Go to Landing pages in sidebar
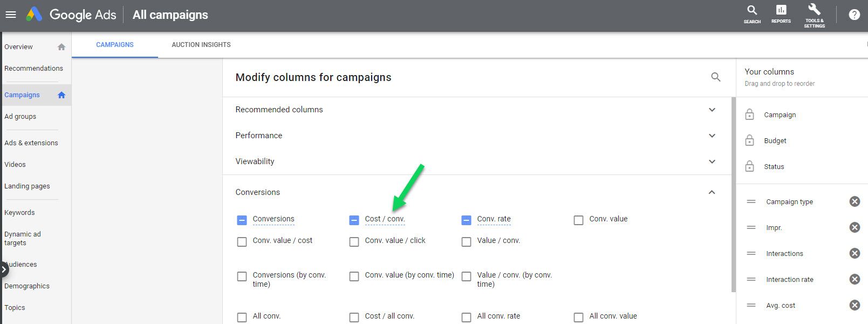The height and width of the screenshot is (324, 868). click(x=27, y=186)
